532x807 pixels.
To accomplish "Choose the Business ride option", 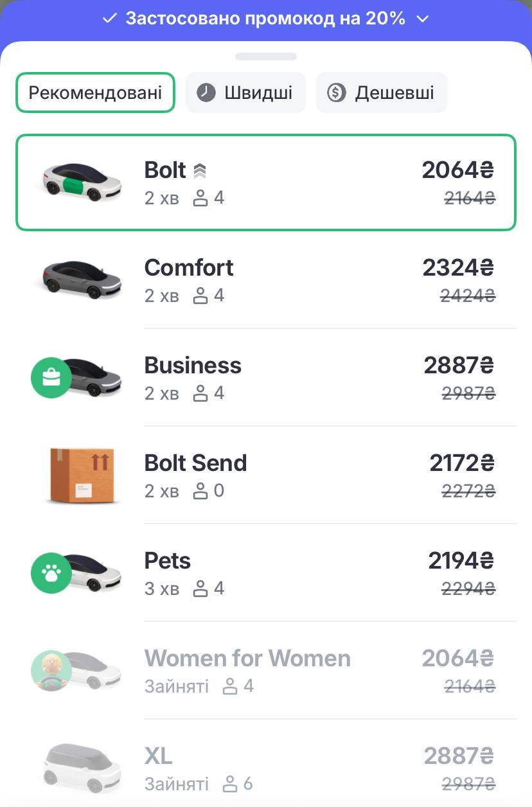I will point(266,378).
